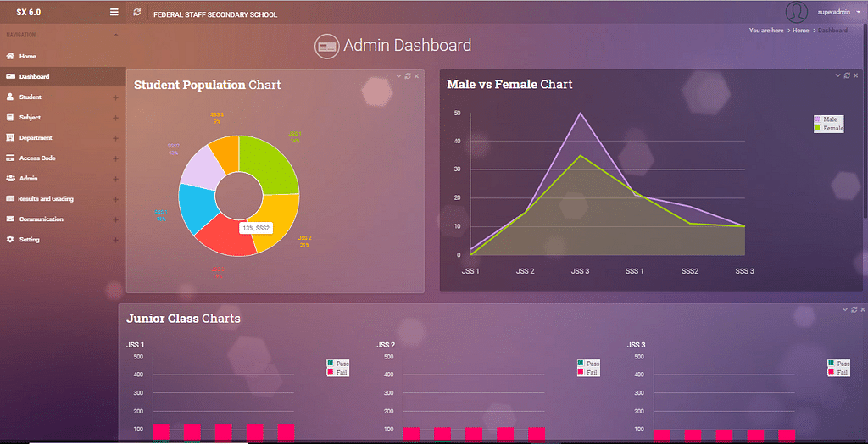Refresh the Junior Class Charts panel
This screenshot has height=444, width=868.
coord(853,309)
